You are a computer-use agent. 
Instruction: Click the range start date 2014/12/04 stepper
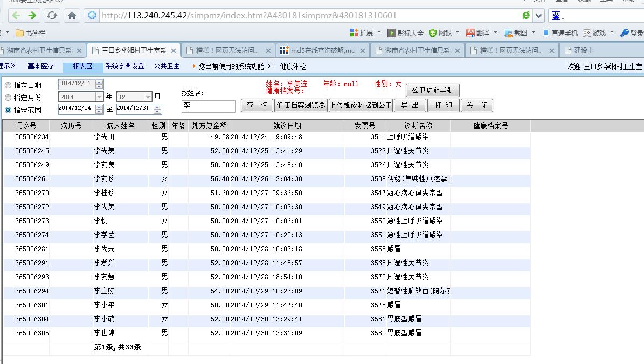99,109
